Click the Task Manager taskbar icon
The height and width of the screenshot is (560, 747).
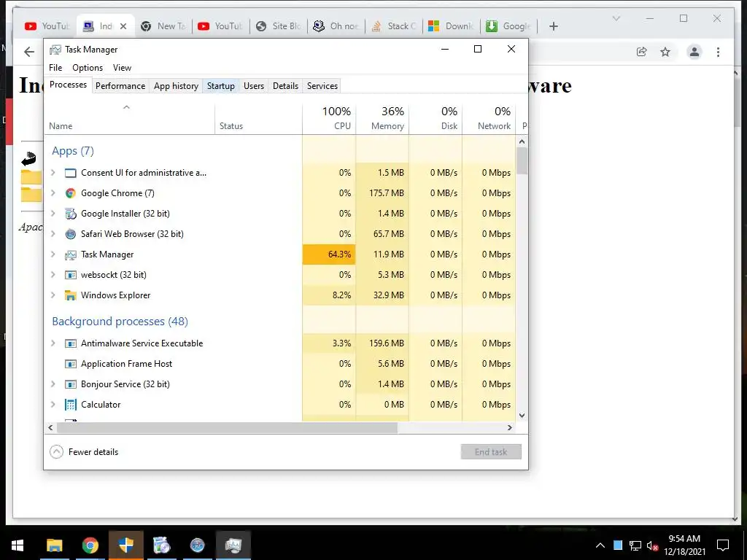coord(233,545)
